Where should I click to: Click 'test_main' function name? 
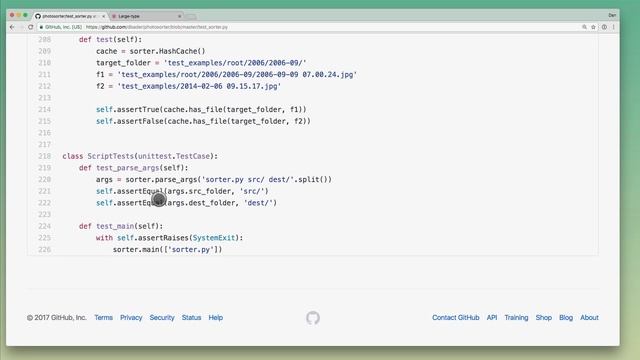(x=115, y=226)
